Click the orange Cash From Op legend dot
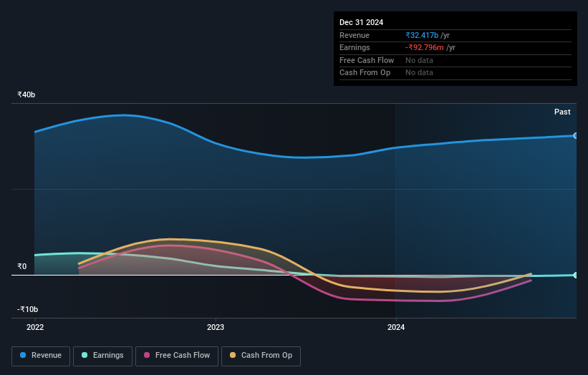 point(233,355)
